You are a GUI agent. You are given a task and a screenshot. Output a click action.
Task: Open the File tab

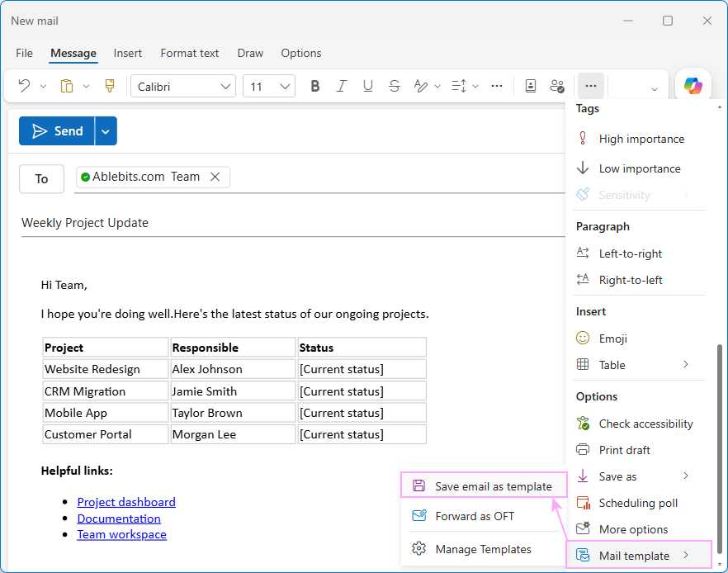pyautogui.click(x=24, y=53)
